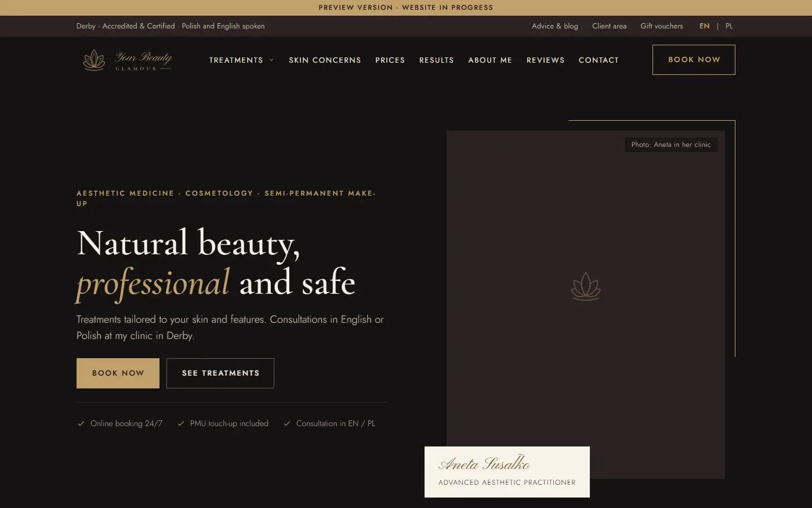Click the lotus placeholder icon in the photo
This screenshot has height=508, width=812.
pyautogui.click(x=586, y=287)
